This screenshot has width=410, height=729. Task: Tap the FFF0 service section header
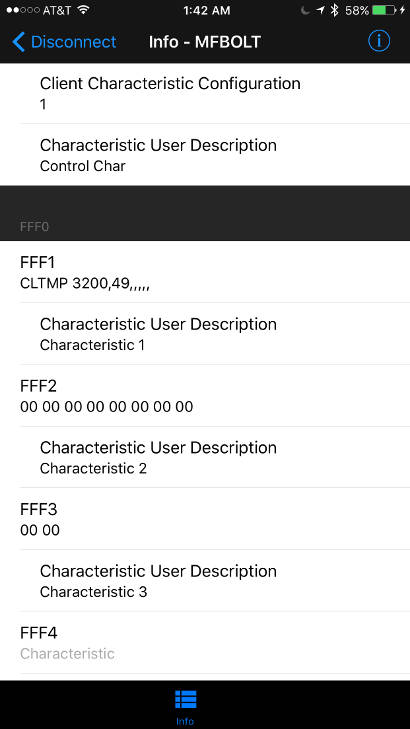click(205, 213)
